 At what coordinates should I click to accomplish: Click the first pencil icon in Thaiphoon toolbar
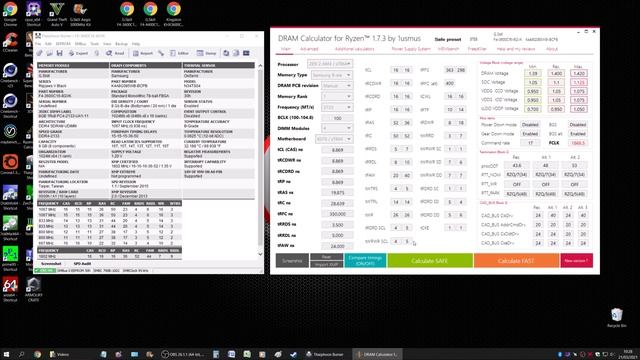pos(40,53)
